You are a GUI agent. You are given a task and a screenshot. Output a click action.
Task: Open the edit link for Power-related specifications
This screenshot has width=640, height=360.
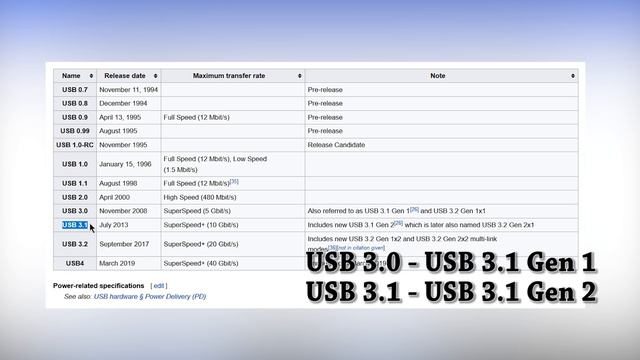159,286
